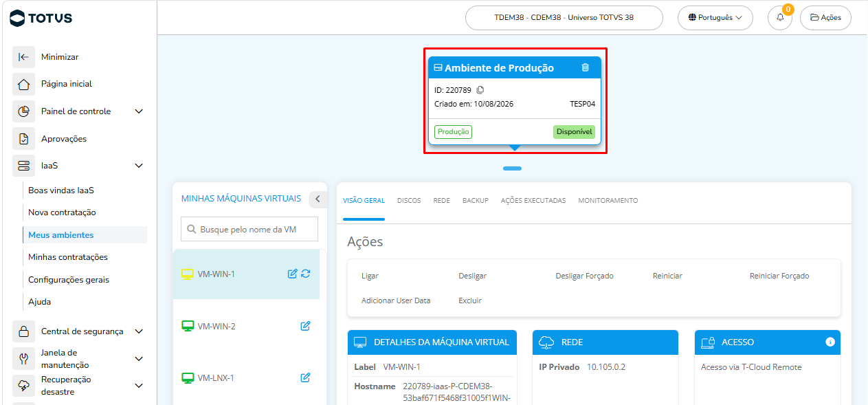
Task: Open Configurações gerais
Action: pos(69,280)
